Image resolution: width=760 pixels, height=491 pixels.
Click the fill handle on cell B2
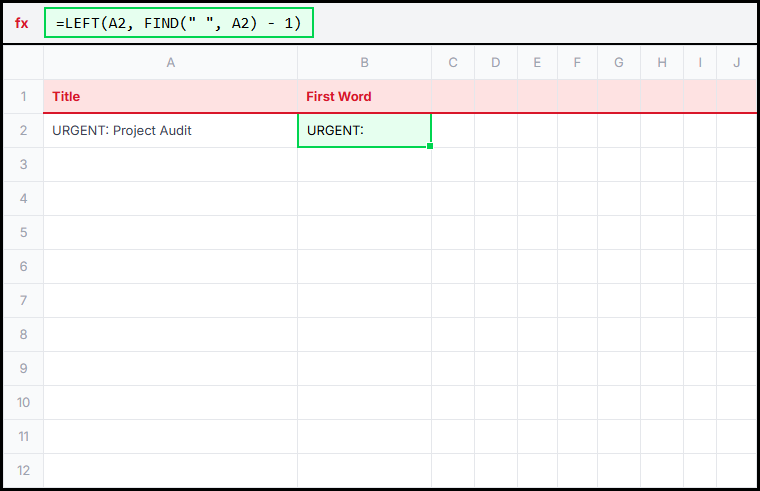point(430,147)
